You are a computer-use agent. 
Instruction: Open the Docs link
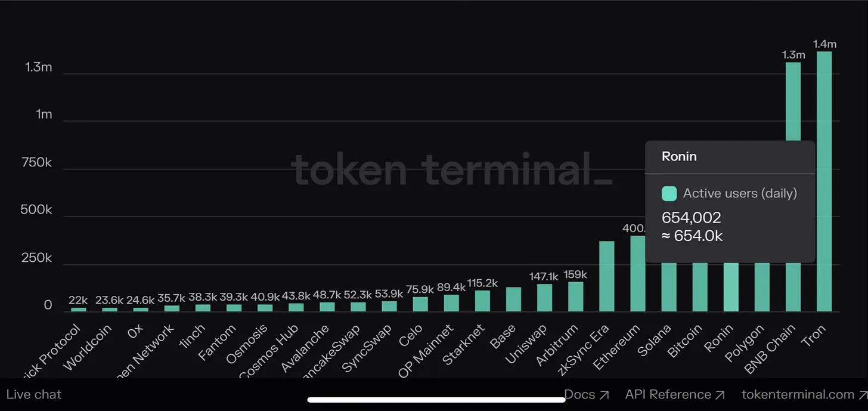tap(580, 394)
